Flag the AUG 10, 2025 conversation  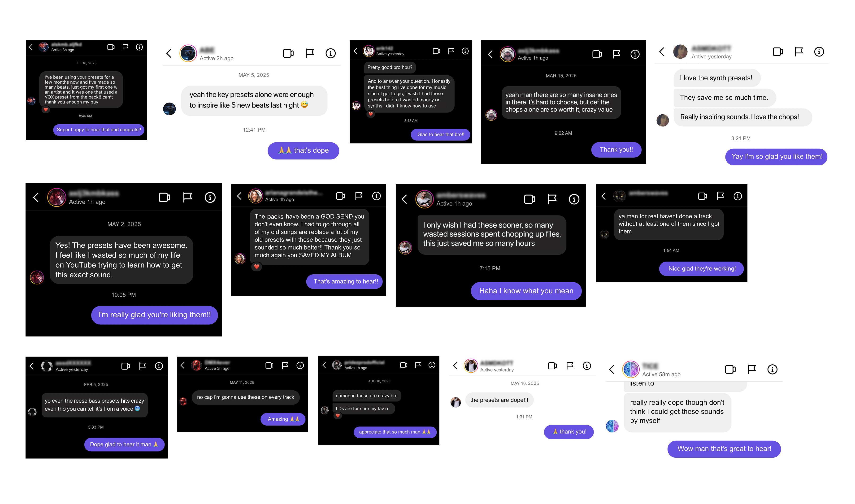pos(418,365)
